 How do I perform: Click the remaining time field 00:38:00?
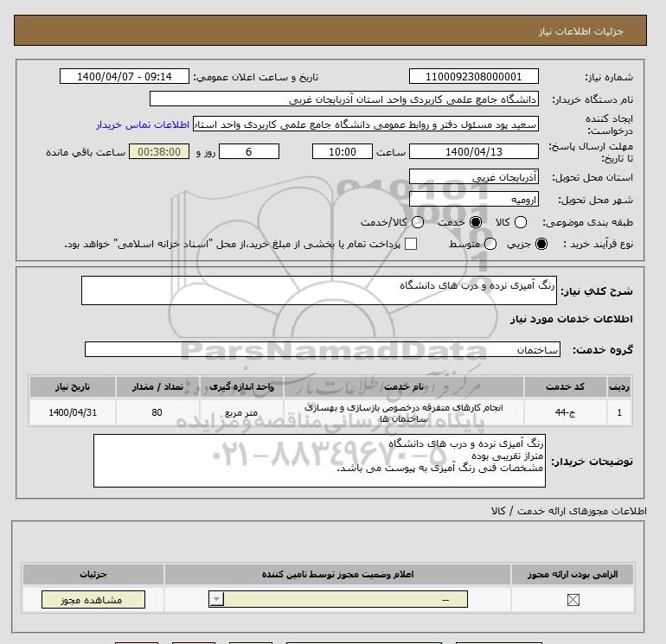click(x=159, y=151)
